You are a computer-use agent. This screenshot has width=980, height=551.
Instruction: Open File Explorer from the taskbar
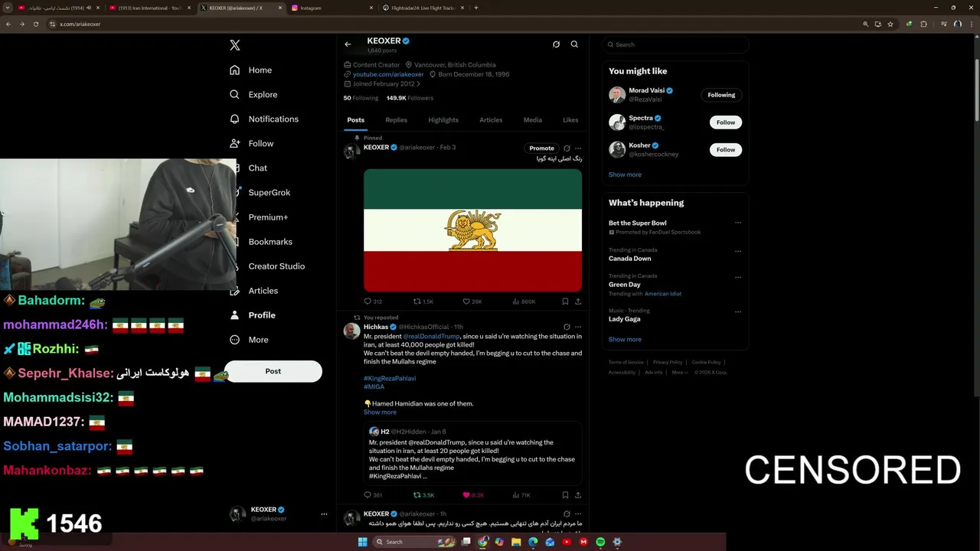516,542
